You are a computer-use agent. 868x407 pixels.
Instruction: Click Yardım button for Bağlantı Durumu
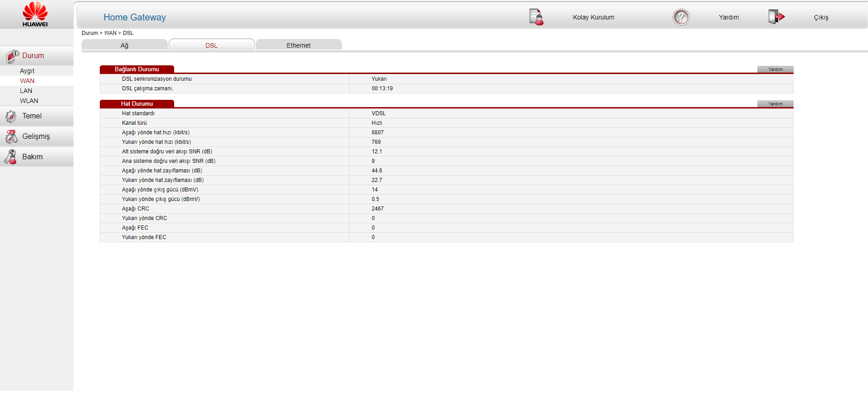(x=775, y=69)
